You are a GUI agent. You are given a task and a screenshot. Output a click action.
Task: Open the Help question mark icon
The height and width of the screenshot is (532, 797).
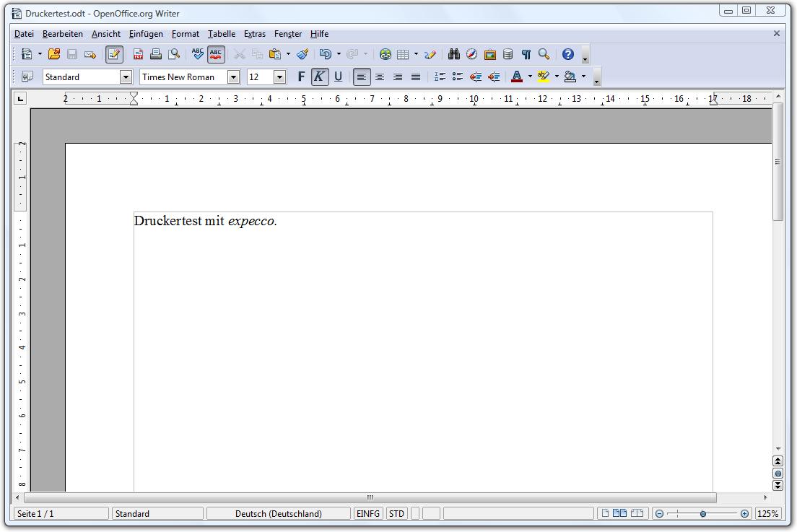pos(568,54)
